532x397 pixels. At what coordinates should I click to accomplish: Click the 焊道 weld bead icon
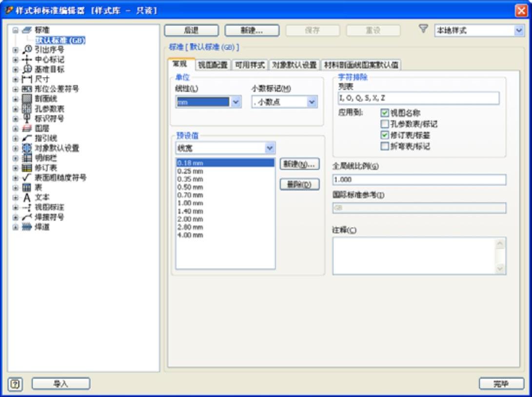pyautogui.click(x=27, y=227)
